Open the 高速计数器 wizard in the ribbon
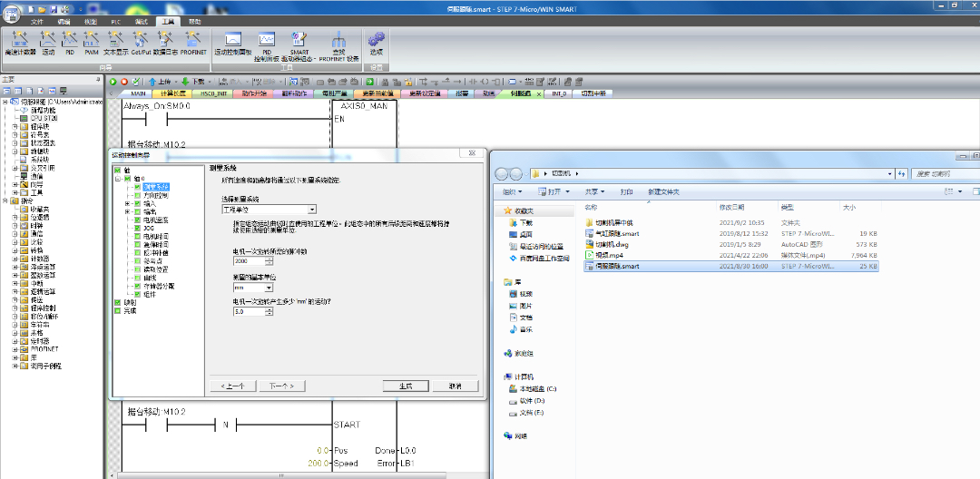980x479 pixels. pyautogui.click(x=20, y=42)
